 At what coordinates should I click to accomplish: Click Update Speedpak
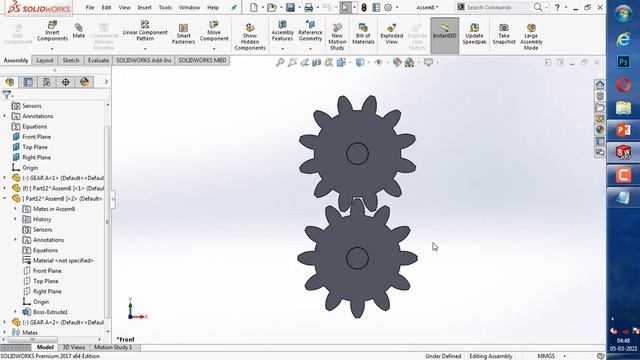point(474,34)
